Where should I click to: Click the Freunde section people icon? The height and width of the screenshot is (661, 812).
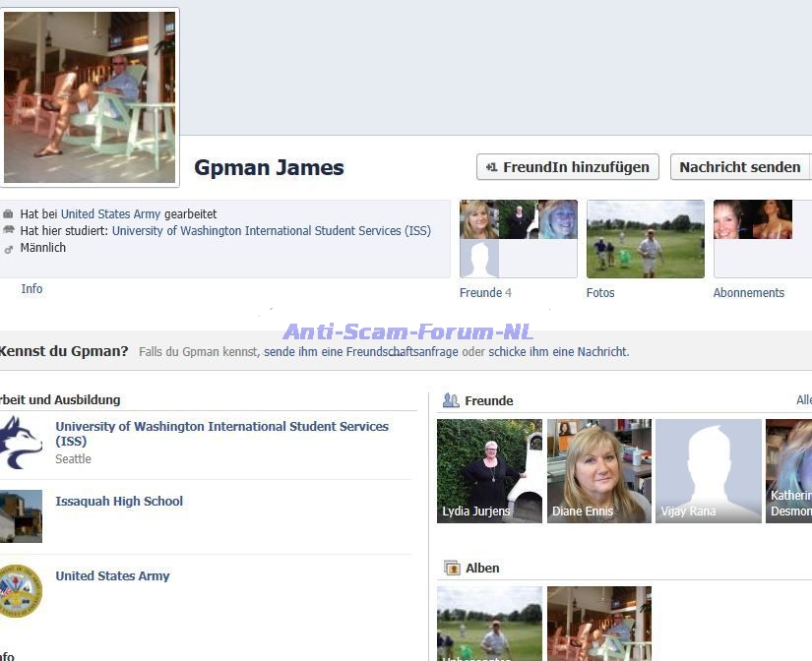click(x=451, y=400)
